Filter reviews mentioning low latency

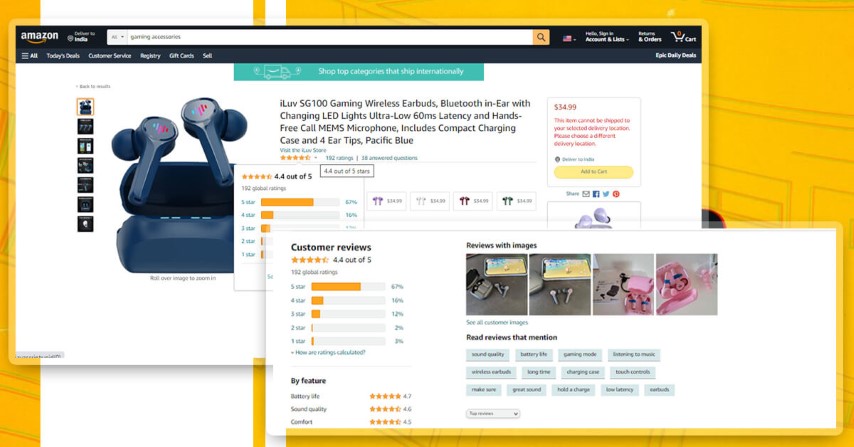tap(620, 390)
